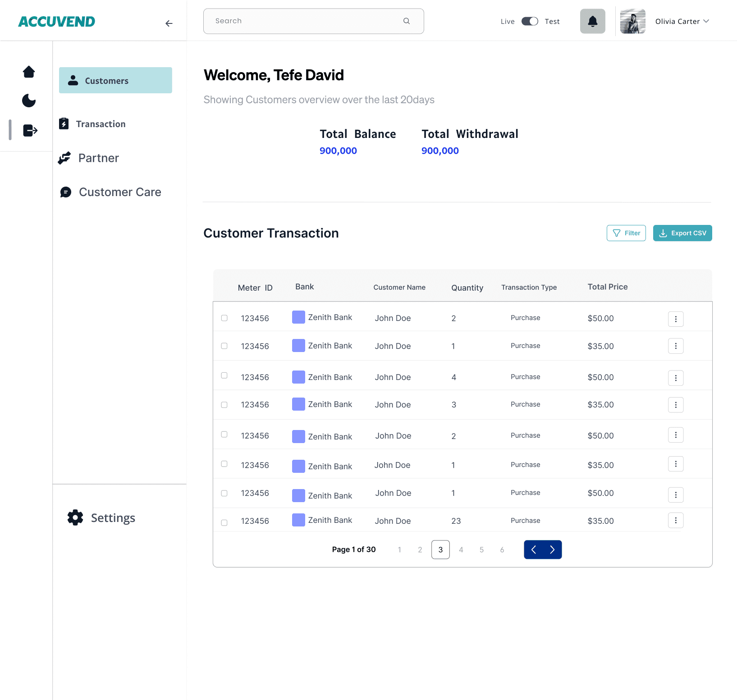The image size is (737, 700).
Task: Check the box for quantity 4 row
Action: (x=224, y=375)
